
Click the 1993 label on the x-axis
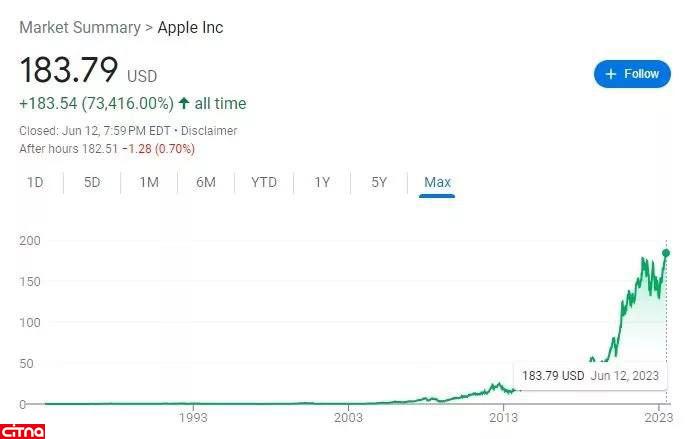[x=193, y=417]
